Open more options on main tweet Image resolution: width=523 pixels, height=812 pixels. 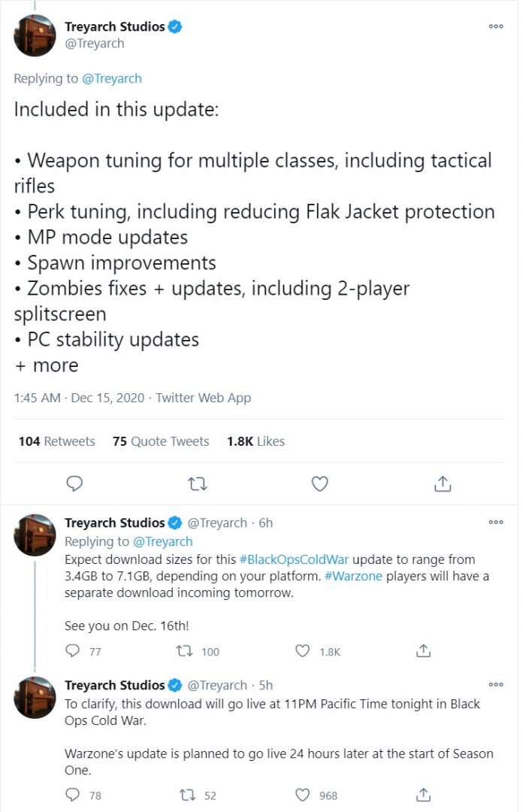[496, 26]
